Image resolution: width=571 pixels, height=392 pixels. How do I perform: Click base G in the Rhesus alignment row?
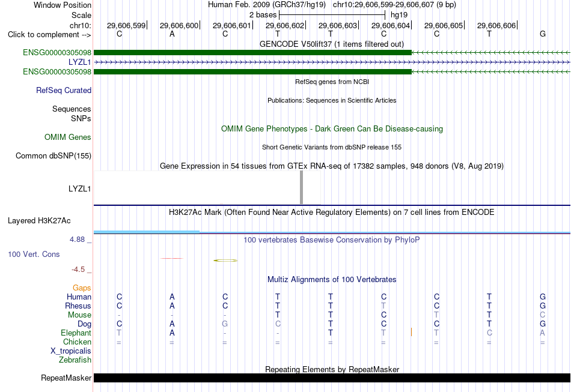[543, 306]
